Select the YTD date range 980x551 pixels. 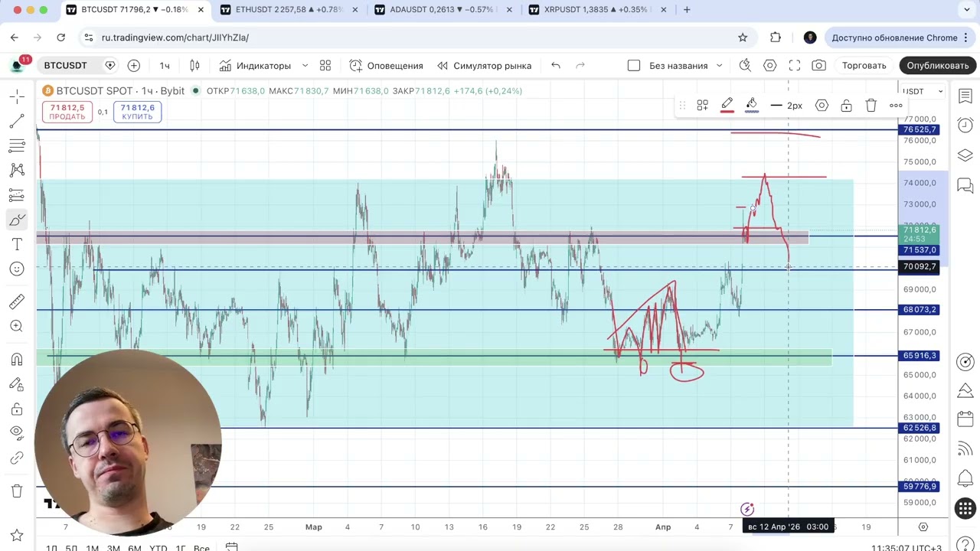click(x=158, y=546)
